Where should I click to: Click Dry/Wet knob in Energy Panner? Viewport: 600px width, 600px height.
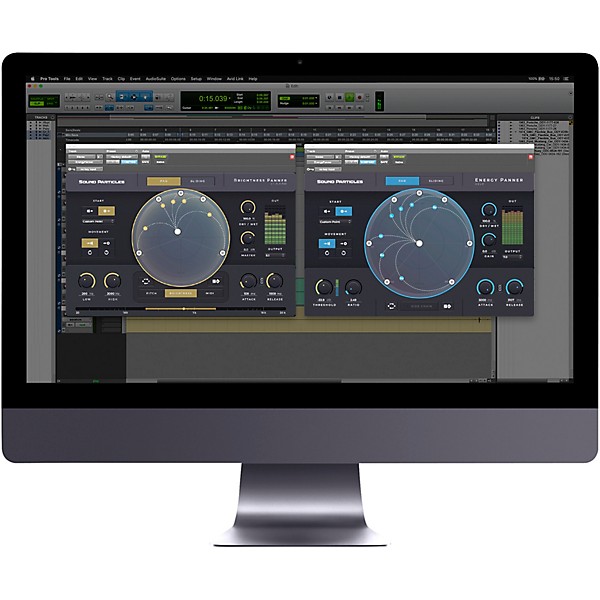click(489, 210)
